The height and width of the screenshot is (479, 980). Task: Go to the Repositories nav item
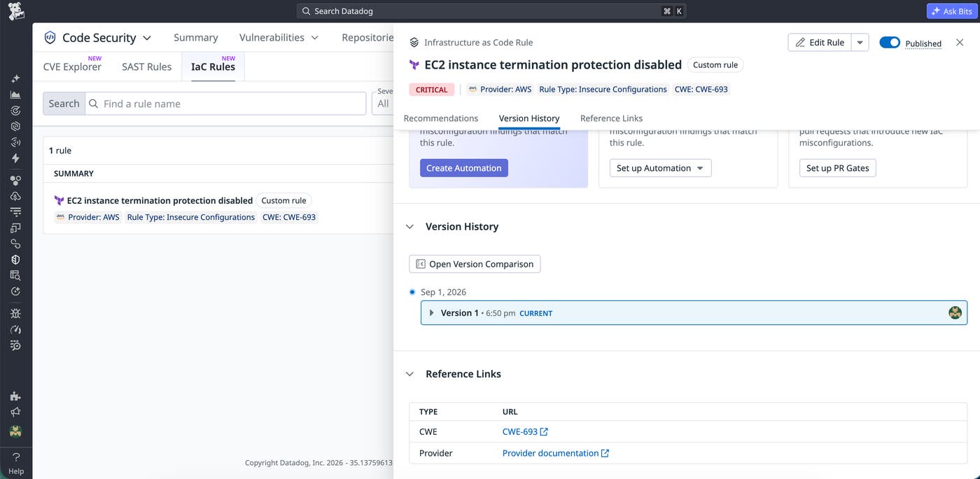367,38
